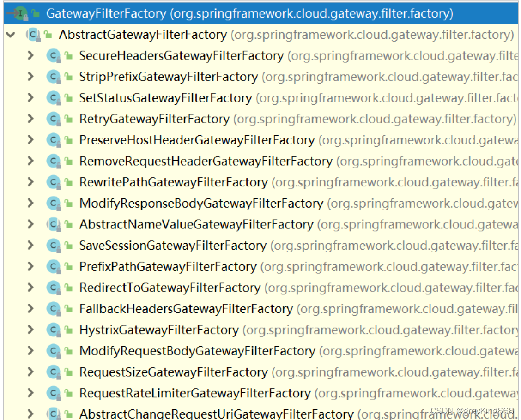Click the class icon beside HystrixGatewayFilterFactory
This screenshot has height=420, width=521.
click(54, 330)
